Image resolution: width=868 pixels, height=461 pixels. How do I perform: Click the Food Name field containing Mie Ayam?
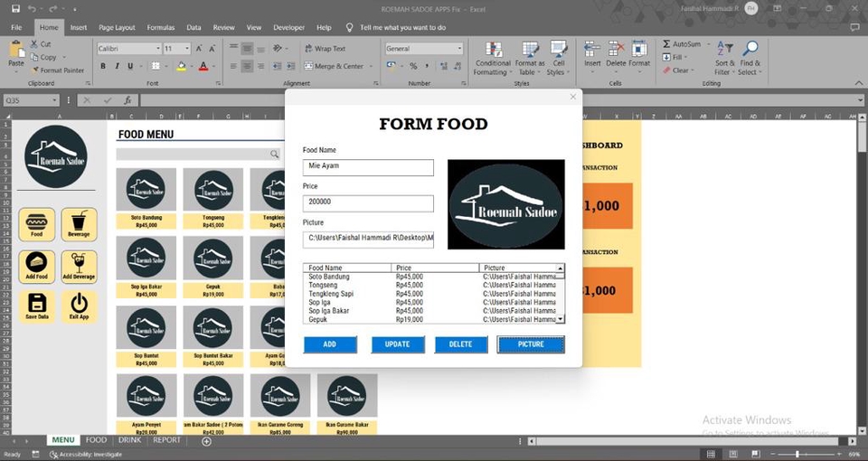click(368, 168)
